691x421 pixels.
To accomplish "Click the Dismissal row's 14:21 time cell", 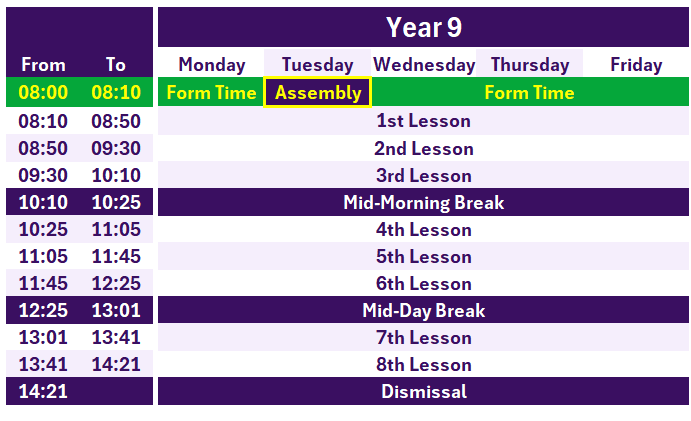I will (x=43, y=392).
